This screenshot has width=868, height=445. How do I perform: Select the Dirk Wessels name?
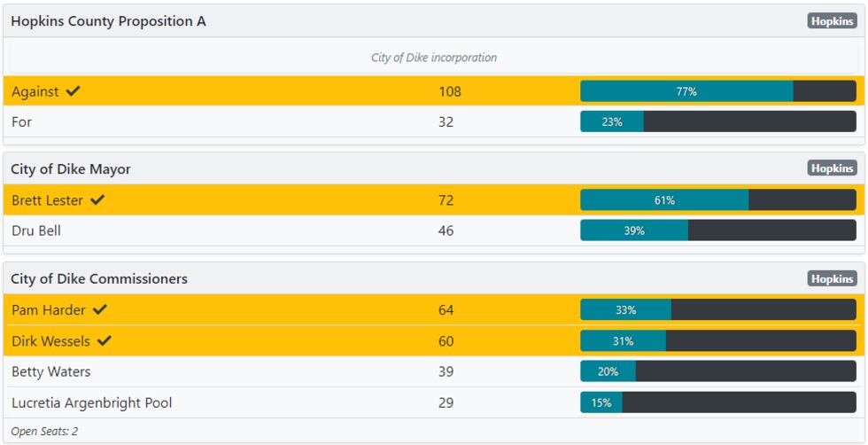click(x=50, y=340)
